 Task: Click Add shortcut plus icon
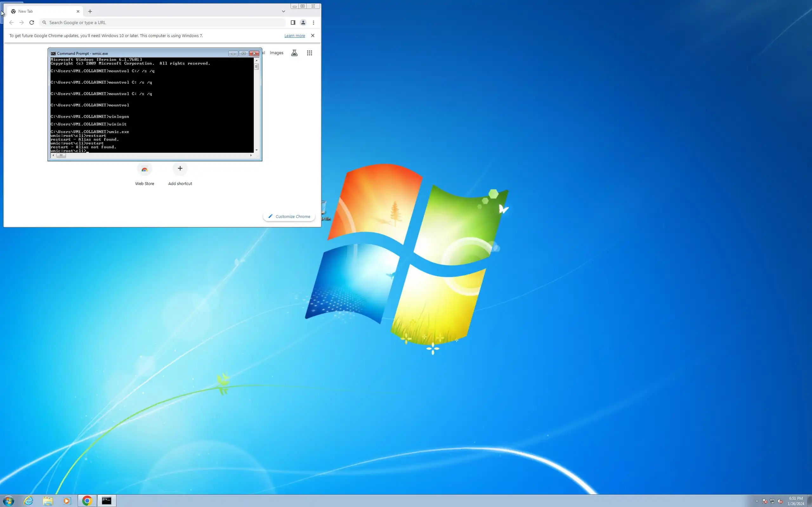180,168
